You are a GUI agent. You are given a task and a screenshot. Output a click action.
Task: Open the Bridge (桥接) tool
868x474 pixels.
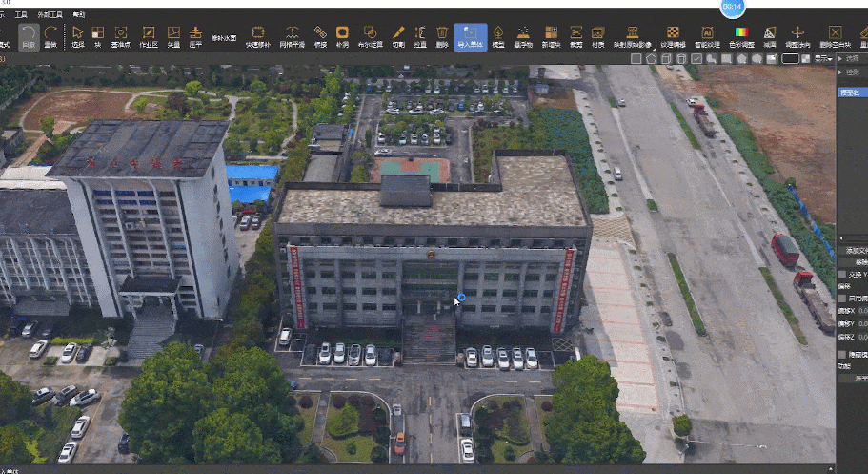coord(320,36)
